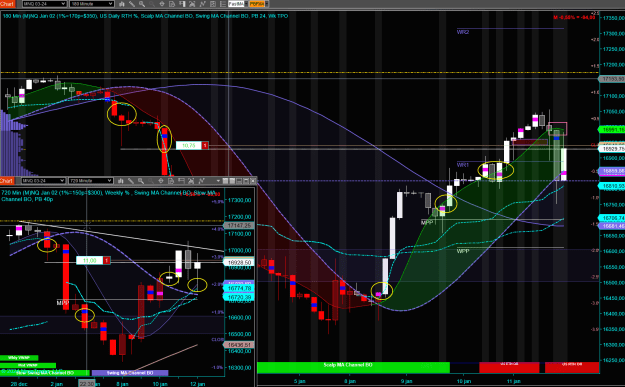625x387 pixels.
Task: Open indicators icon in 720 Minute chart toolbar
Action: click(191, 181)
